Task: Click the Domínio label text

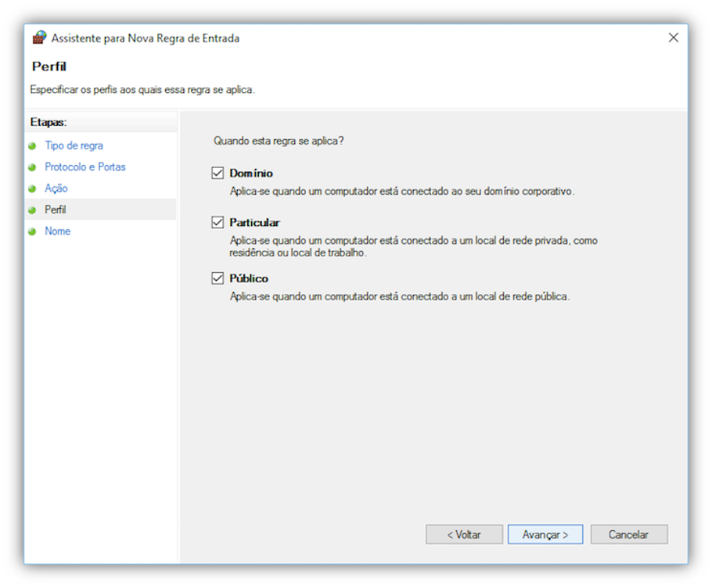Action: point(251,174)
